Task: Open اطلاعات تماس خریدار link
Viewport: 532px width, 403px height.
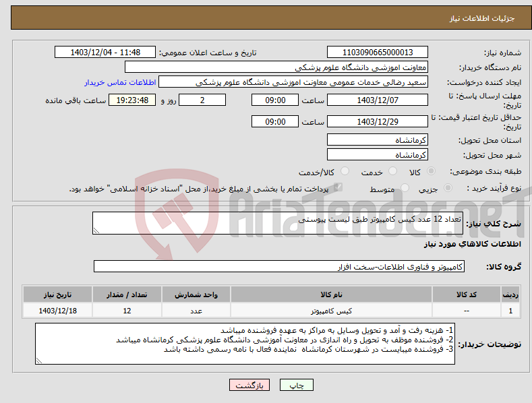Action: click(120, 82)
